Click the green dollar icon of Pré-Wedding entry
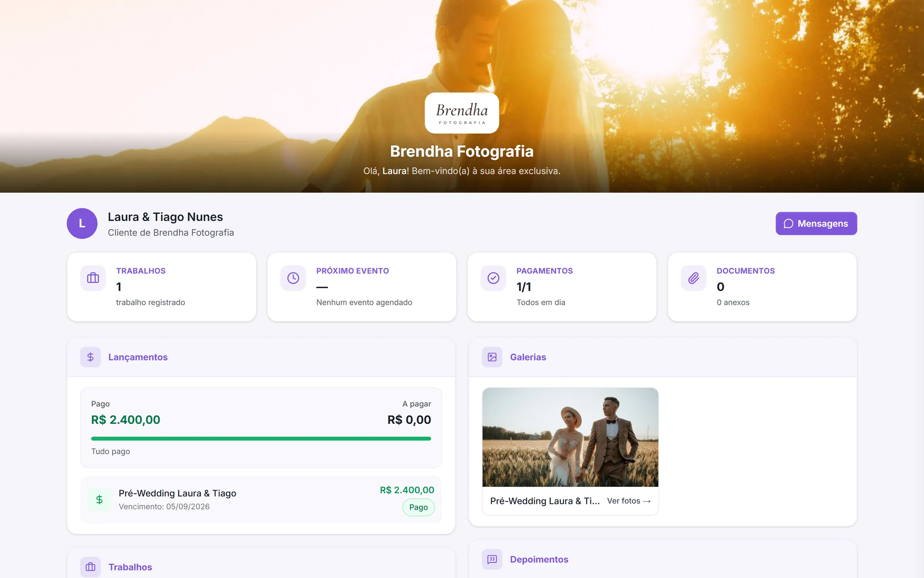The width and height of the screenshot is (924, 578). [x=99, y=500]
